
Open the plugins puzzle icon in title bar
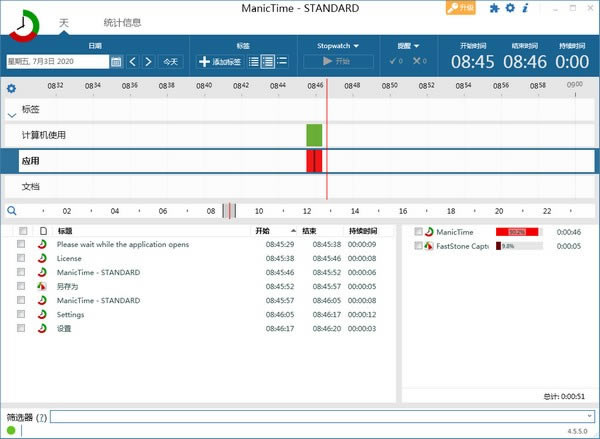pos(494,8)
